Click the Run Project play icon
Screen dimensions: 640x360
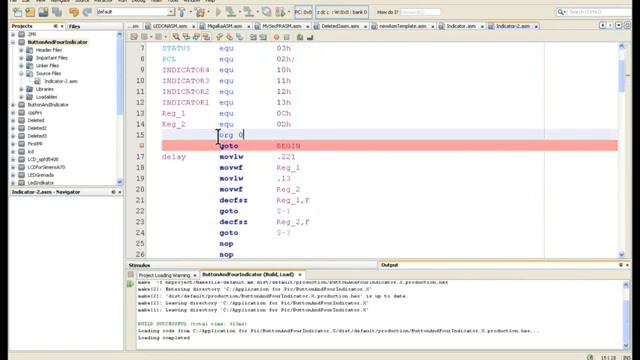coord(219,12)
